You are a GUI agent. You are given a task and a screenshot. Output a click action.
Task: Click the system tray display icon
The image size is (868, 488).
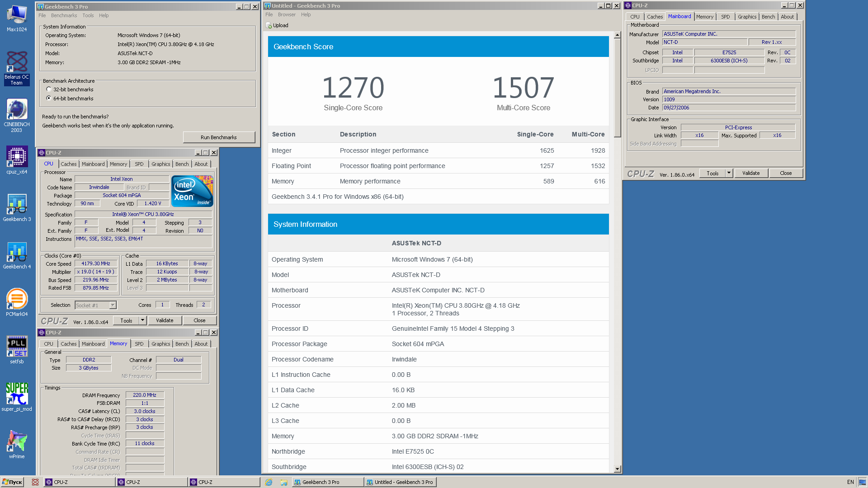point(862,482)
